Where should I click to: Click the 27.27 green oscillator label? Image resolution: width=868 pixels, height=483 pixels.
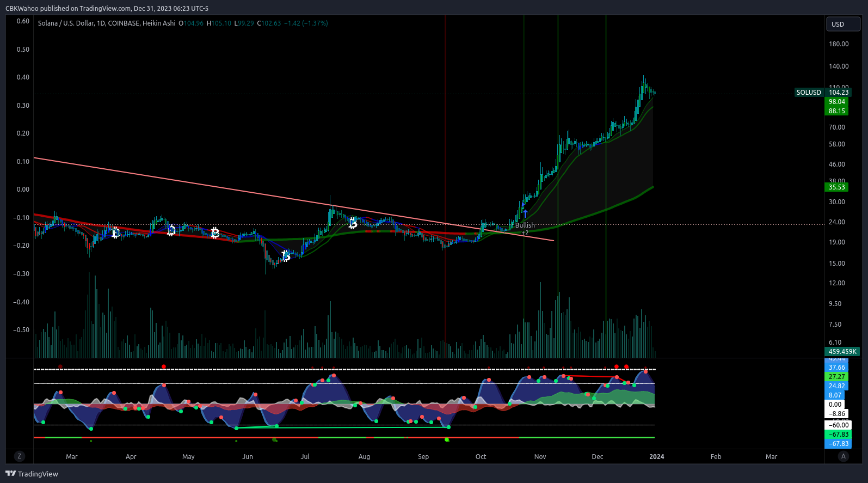(x=836, y=377)
